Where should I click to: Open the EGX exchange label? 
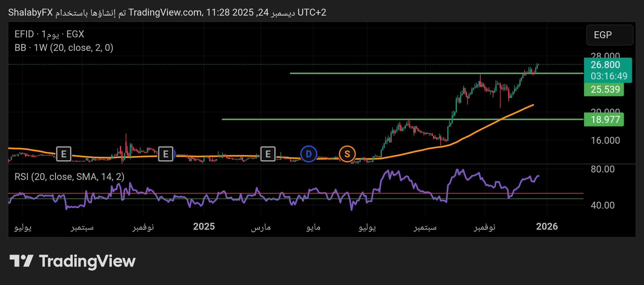click(x=75, y=34)
